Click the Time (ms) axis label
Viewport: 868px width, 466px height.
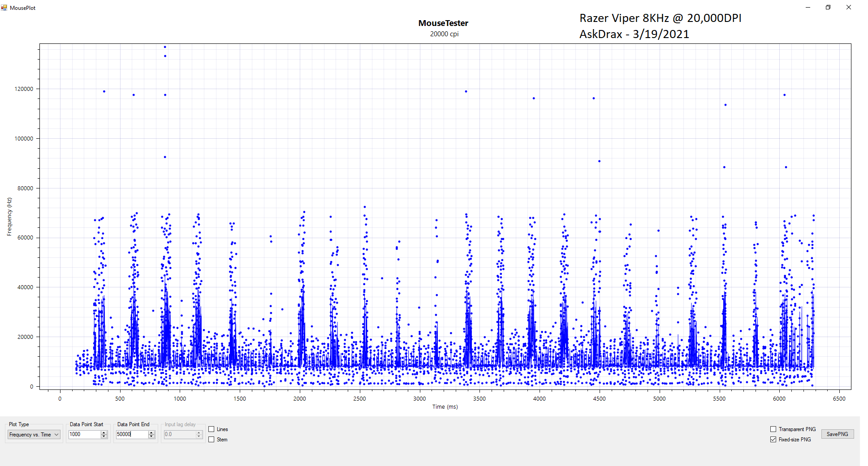(x=445, y=407)
